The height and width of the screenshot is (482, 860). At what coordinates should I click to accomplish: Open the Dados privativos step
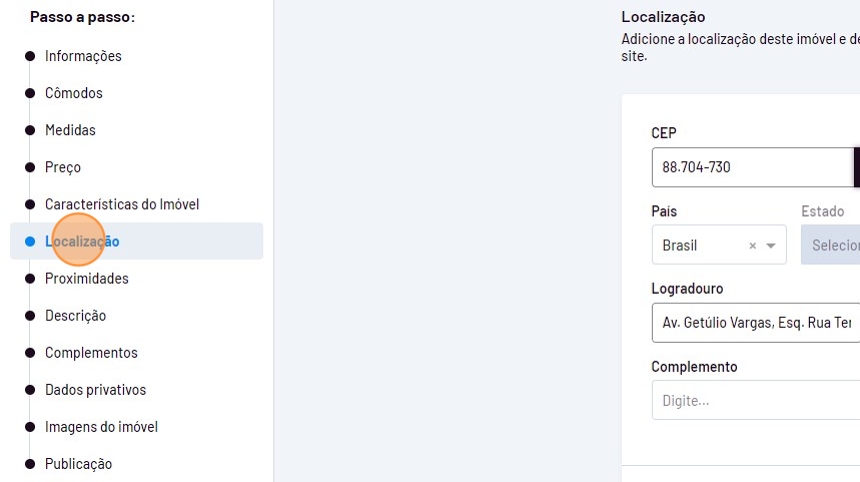(x=95, y=389)
